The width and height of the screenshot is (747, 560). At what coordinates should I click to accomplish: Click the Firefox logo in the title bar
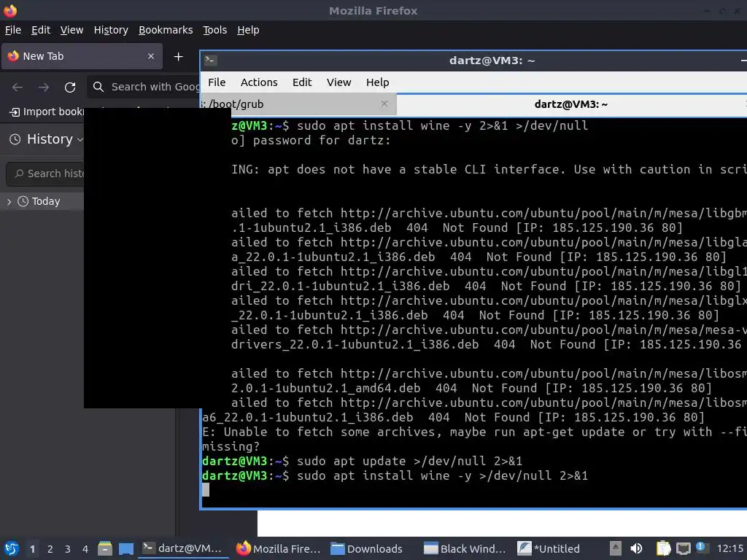10,10
